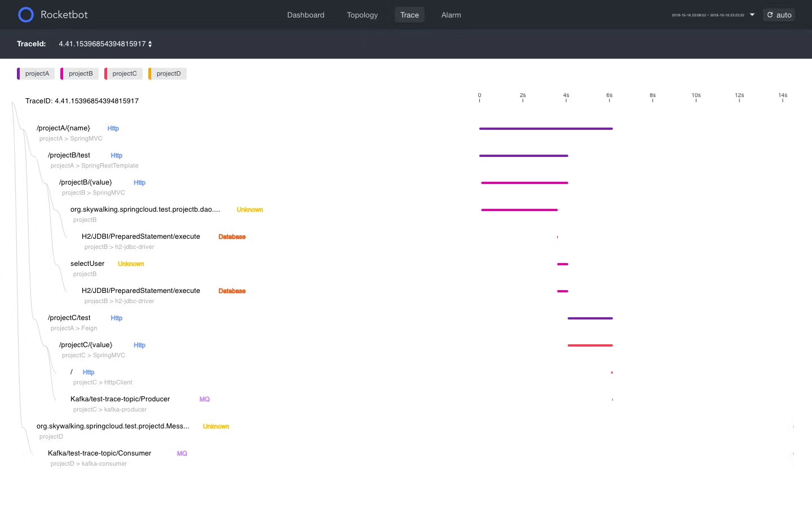Switch to the Dashboard tab
This screenshot has height=508, width=812.
(x=306, y=15)
